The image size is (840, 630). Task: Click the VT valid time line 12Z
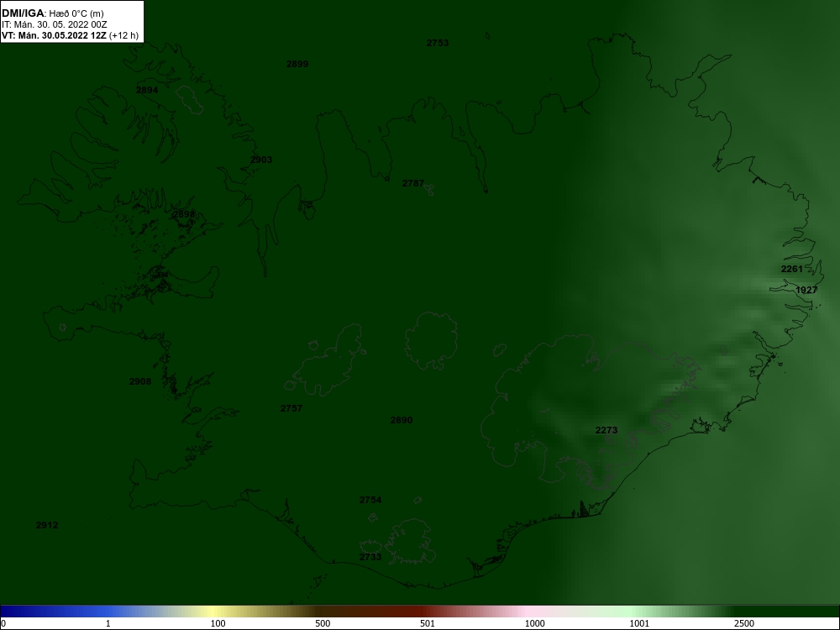(x=70, y=36)
